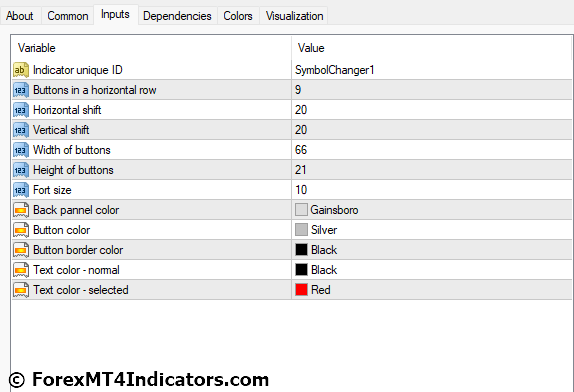Select the 'Button color' label
Image resolution: width=574 pixels, height=392 pixels.
[62, 230]
